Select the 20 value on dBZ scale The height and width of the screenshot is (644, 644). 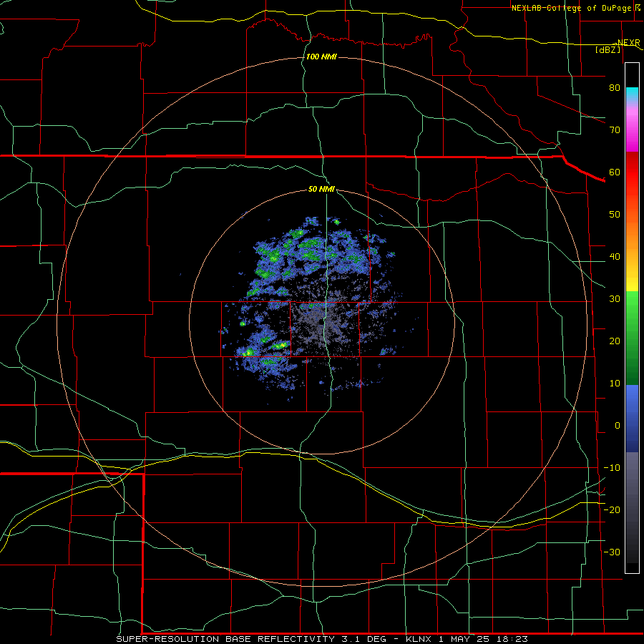pyautogui.click(x=615, y=341)
